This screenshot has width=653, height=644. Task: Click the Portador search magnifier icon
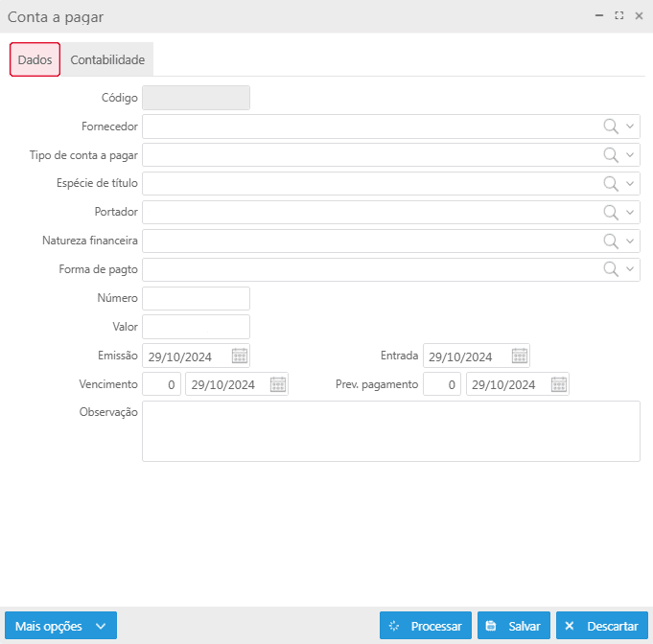pyautogui.click(x=610, y=212)
